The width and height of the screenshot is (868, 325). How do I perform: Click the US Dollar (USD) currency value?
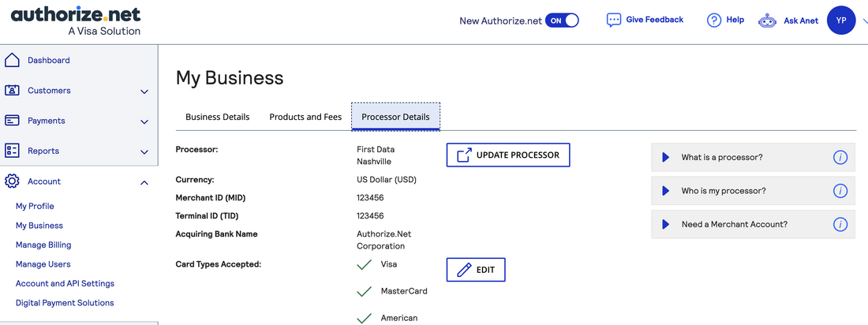click(387, 179)
